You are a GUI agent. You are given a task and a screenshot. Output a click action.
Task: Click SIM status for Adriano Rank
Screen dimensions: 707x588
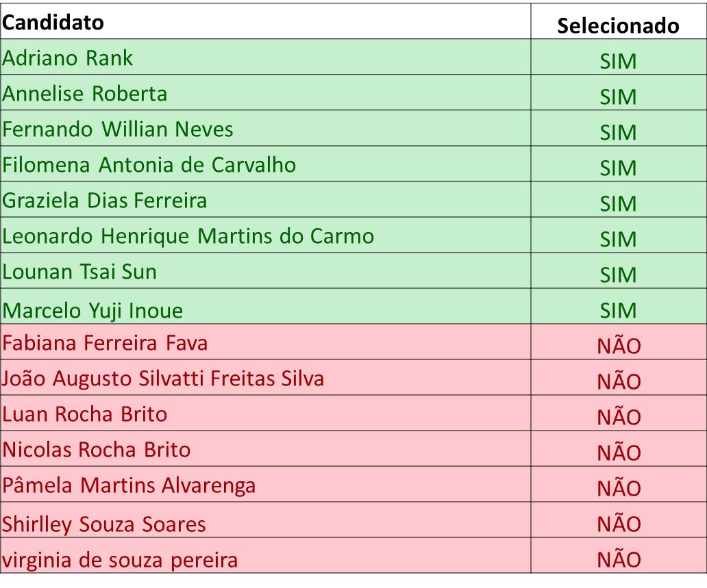pos(618,62)
